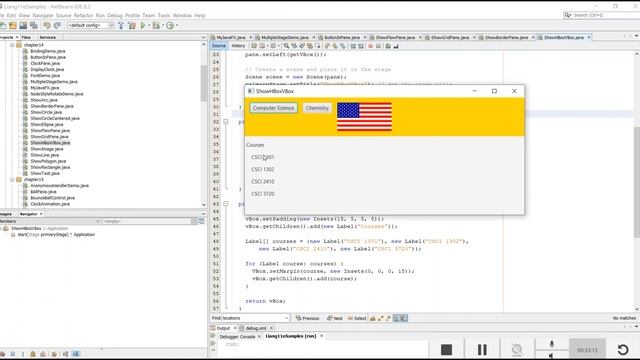Toggle match case icon in find bar
Image resolution: width=640 pixels, height=360 pixels.
[373, 318]
